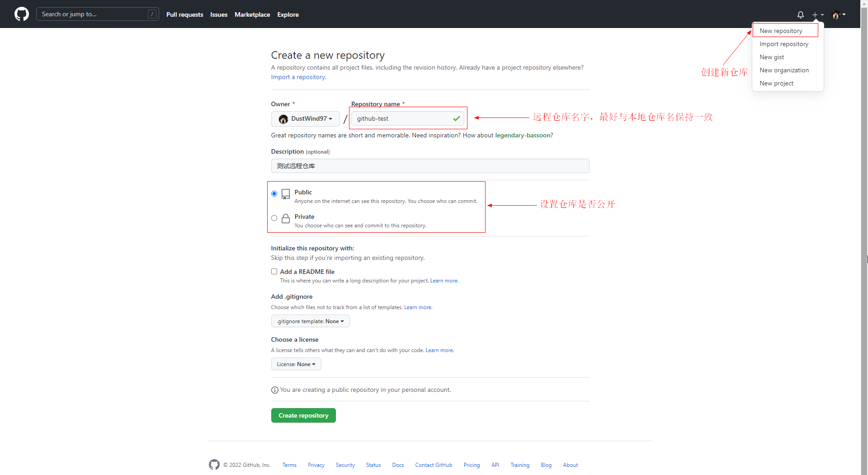Select Import repository in the dropdown menu
The image size is (868, 475).
pyautogui.click(x=783, y=44)
